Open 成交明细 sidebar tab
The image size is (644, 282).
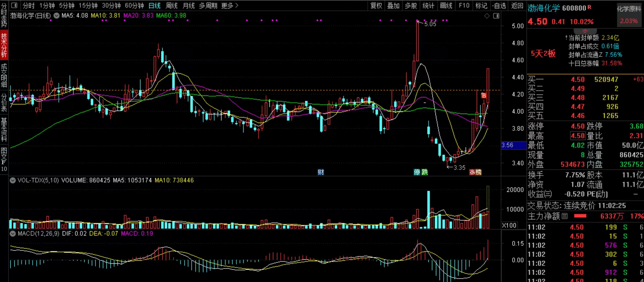4,75
